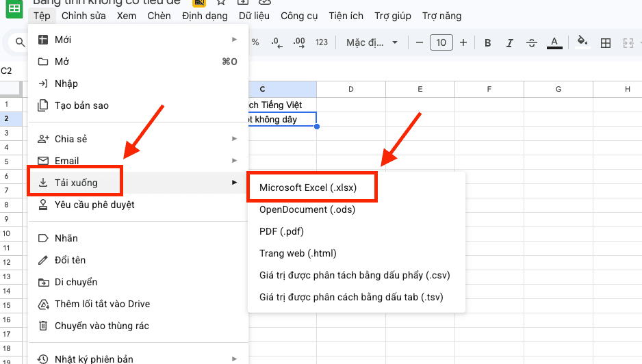The image size is (642, 364).
Task: Open the text color picker
Action: point(554,42)
